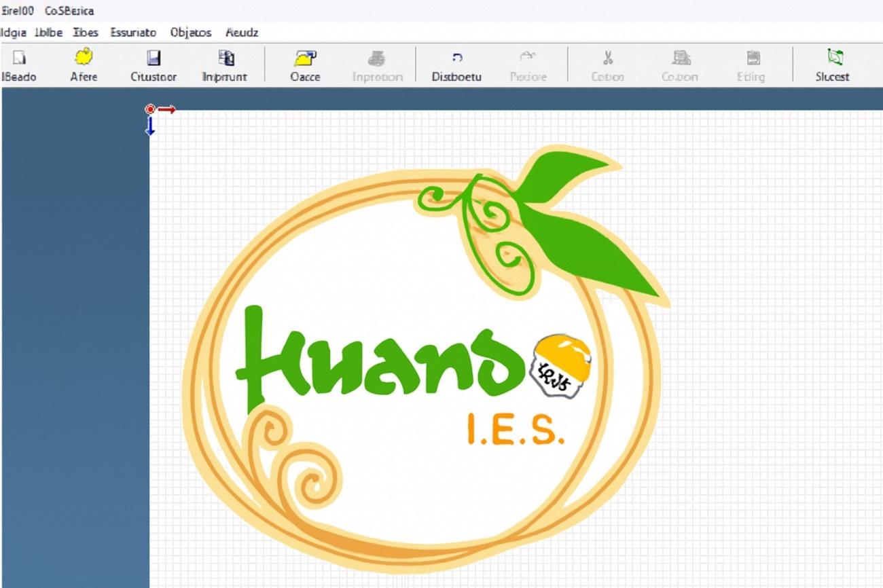This screenshot has width=883, height=588.
Task: Click the new blank document icon in toolbar
Action: point(19,58)
